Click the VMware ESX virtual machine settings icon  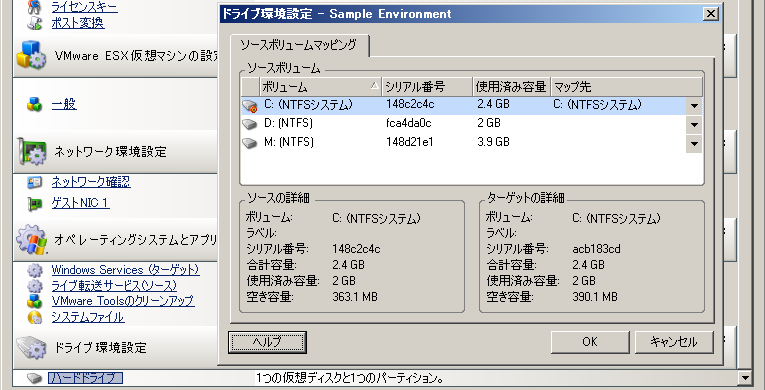pyautogui.click(x=32, y=55)
